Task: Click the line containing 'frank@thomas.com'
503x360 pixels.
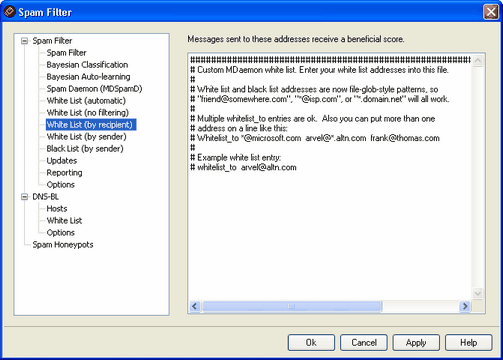Action: [315, 138]
